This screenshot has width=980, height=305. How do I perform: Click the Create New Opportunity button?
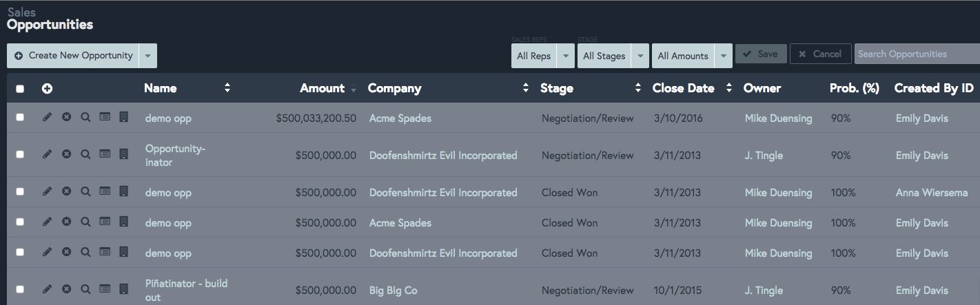pyautogui.click(x=74, y=56)
